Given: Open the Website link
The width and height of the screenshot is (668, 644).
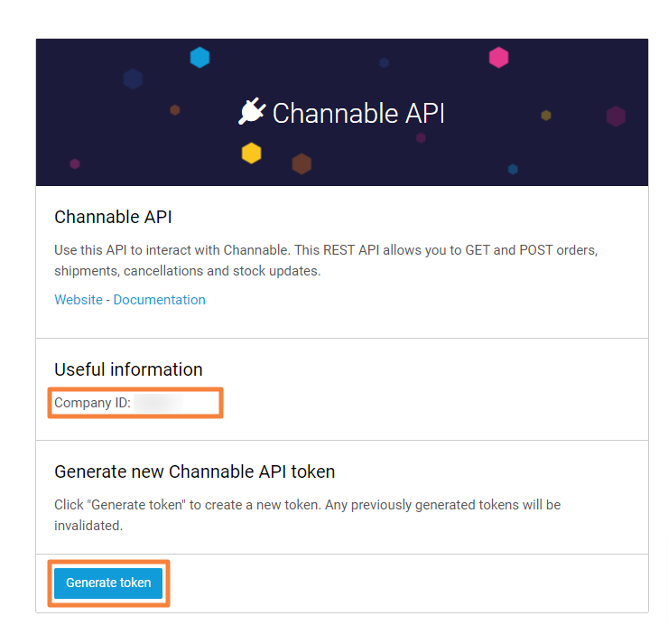Looking at the screenshot, I should click(x=79, y=300).
